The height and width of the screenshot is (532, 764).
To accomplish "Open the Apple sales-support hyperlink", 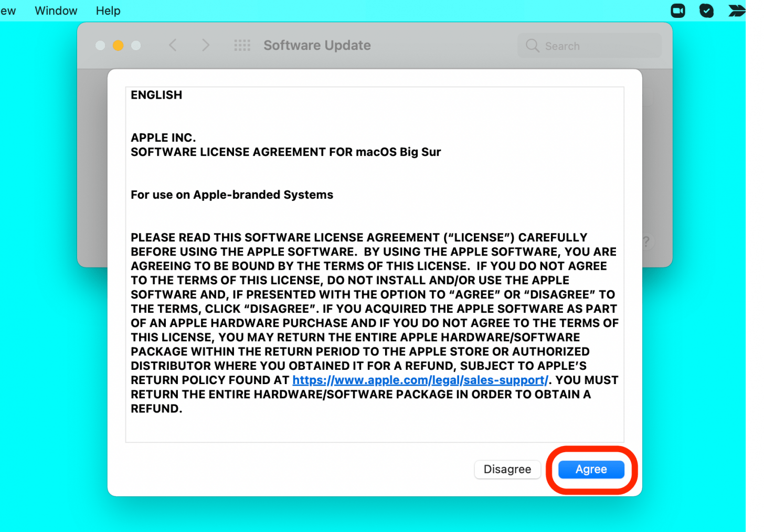I will [x=419, y=379].
